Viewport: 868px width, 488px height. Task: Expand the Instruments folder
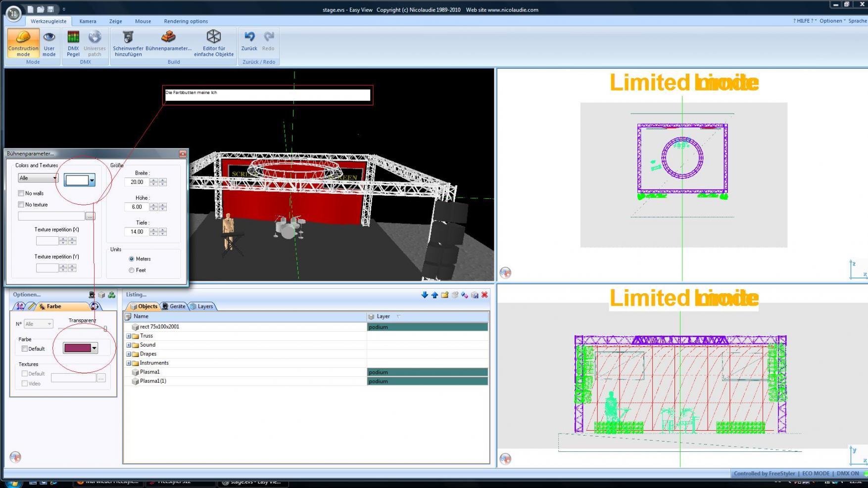129,363
